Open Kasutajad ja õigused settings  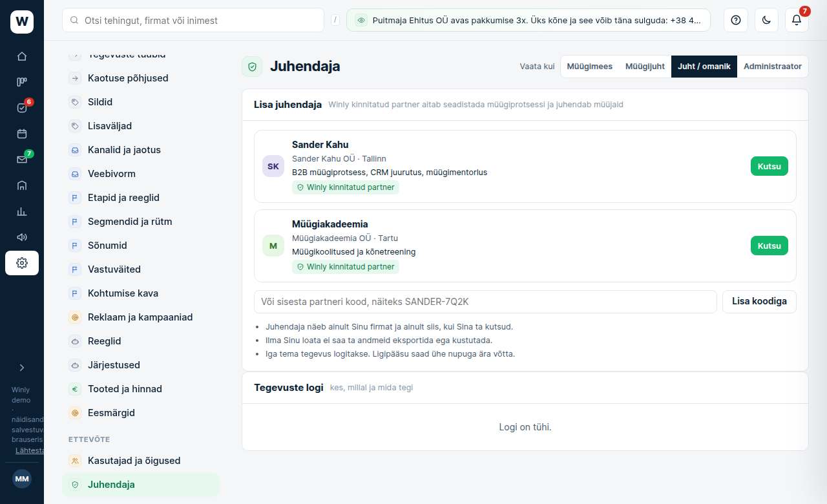pos(141,461)
